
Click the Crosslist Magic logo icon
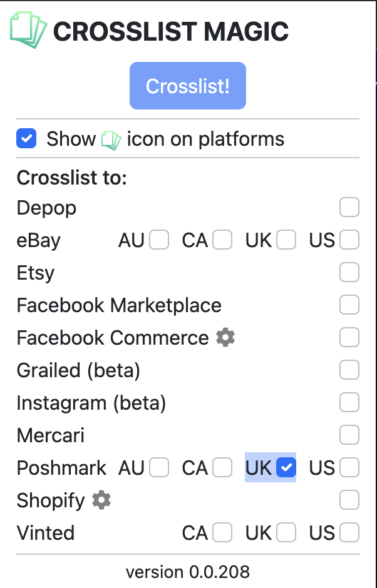pyautogui.click(x=27, y=28)
